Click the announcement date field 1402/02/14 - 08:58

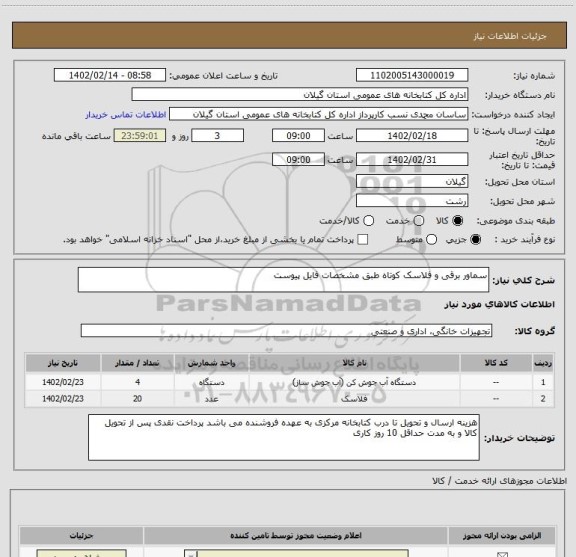point(110,75)
